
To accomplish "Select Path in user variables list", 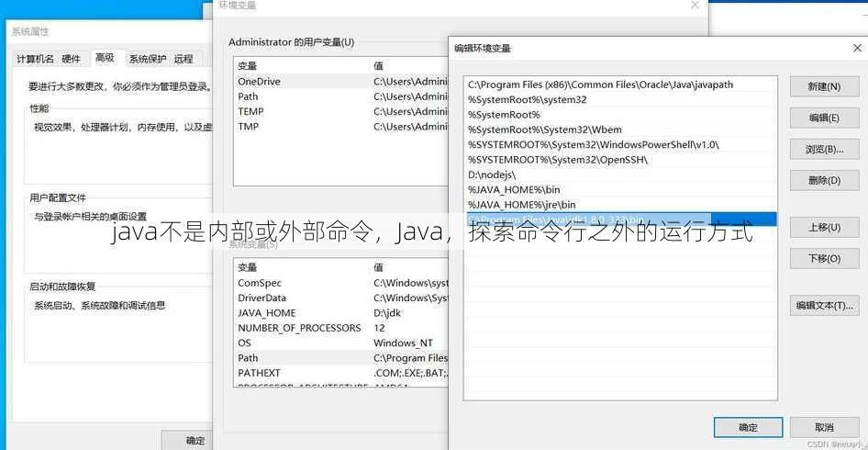I will tap(340, 96).
